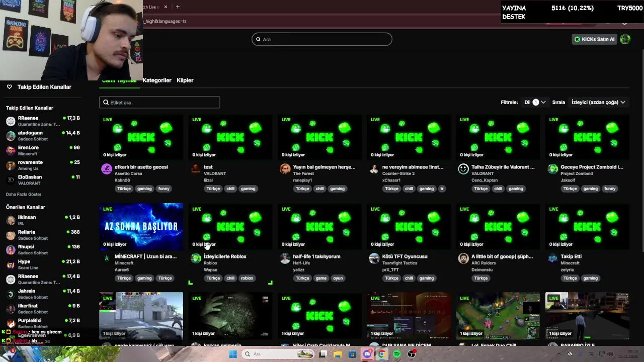Open AZ SONRA BAŞLIYOR Minecraft thumbnail
644x362 pixels.
[x=141, y=226]
